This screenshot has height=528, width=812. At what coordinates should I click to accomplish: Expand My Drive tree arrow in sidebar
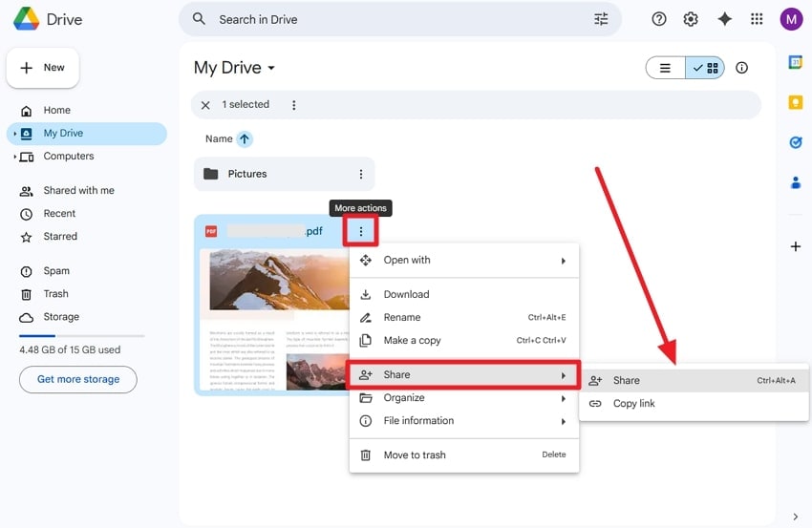click(15, 134)
